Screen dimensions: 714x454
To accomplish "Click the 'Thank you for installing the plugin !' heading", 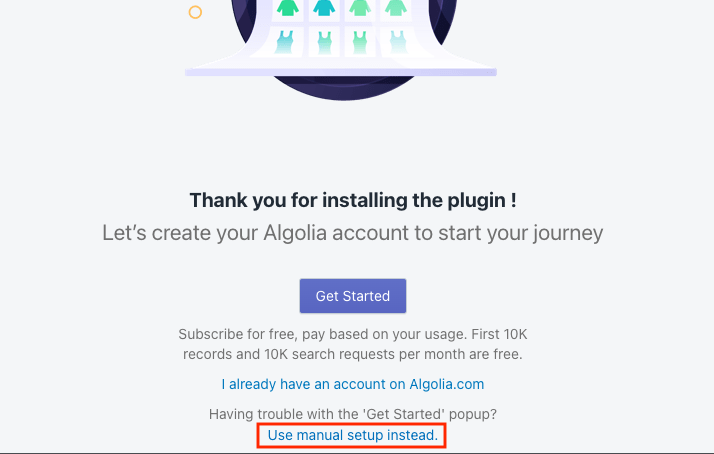I will pos(353,200).
